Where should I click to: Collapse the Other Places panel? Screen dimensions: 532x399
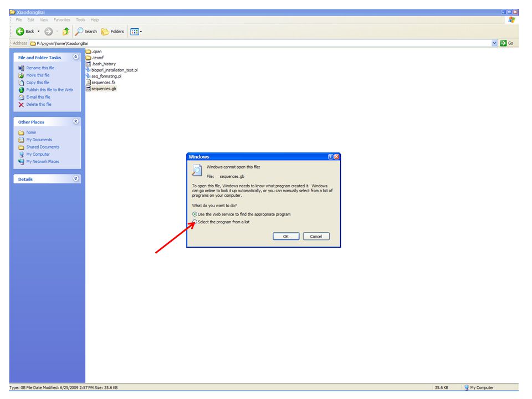[76, 121]
